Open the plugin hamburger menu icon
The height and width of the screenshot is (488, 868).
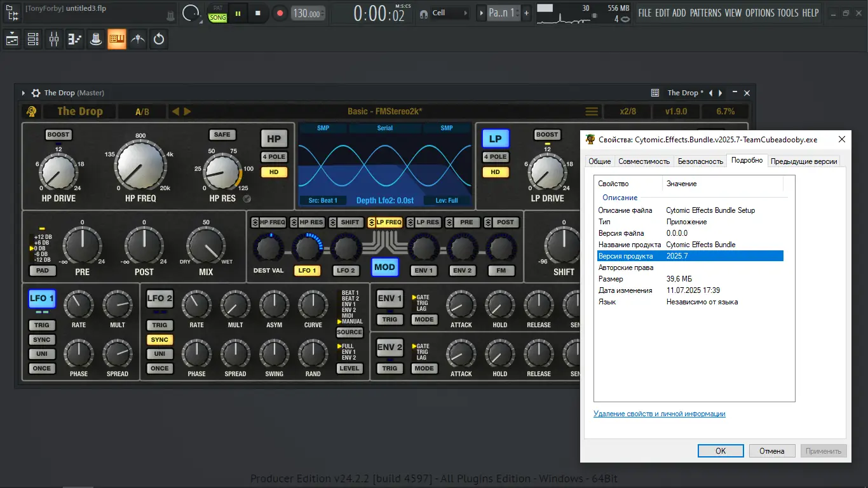pyautogui.click(x=591, y=112)
